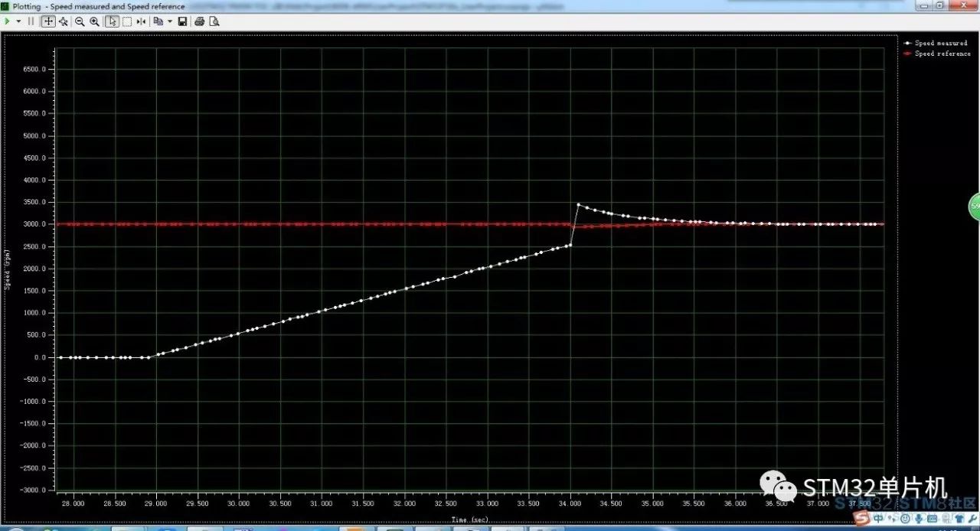980x531 pixels.
Task: Click the zoom in magnifier
Action: (94, 21)
